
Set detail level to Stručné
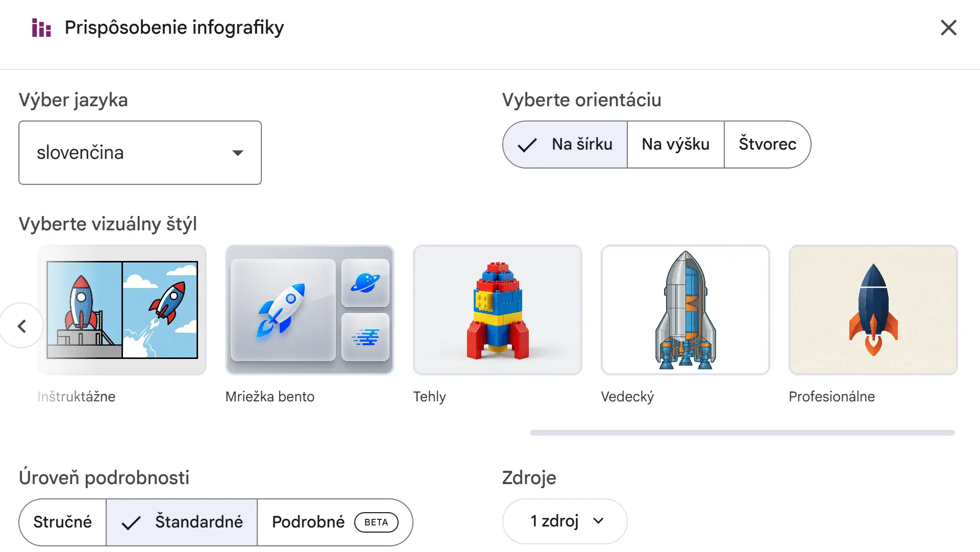63,522
